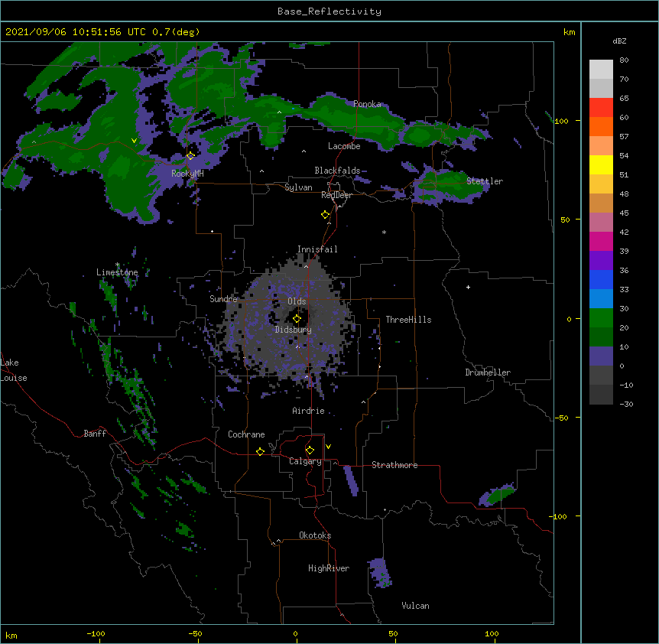Click the Vulcan town label
Image resolution: width=659 pixels, height=644 pixels.
click(415, 606)
